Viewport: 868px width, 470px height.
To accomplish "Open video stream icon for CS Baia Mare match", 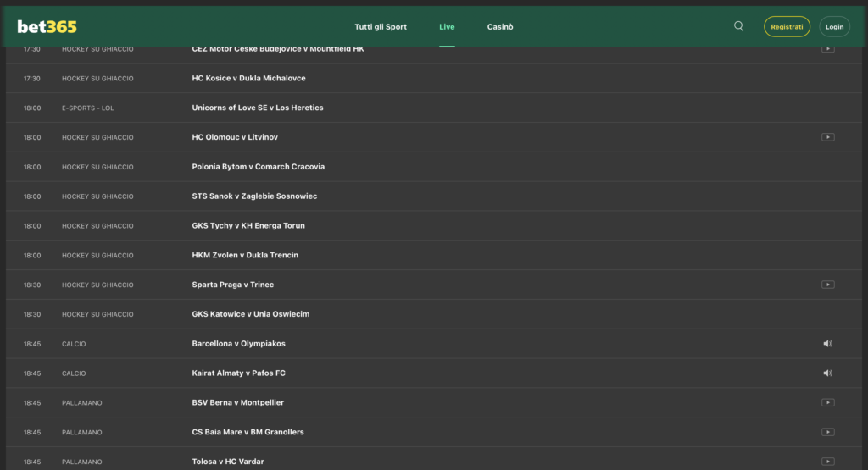I will (x=827, y=432).
